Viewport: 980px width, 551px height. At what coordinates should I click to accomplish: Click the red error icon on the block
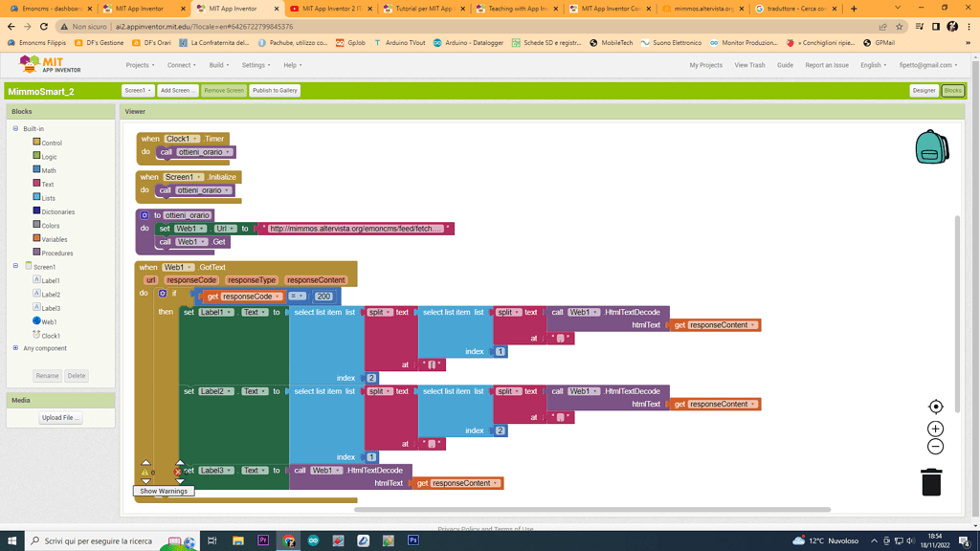(x=178, y=472)
